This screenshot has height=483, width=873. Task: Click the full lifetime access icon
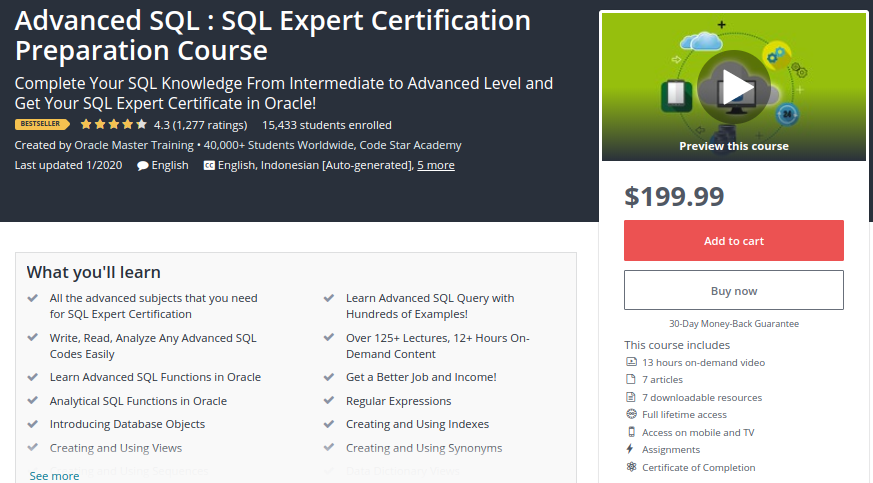631,414
